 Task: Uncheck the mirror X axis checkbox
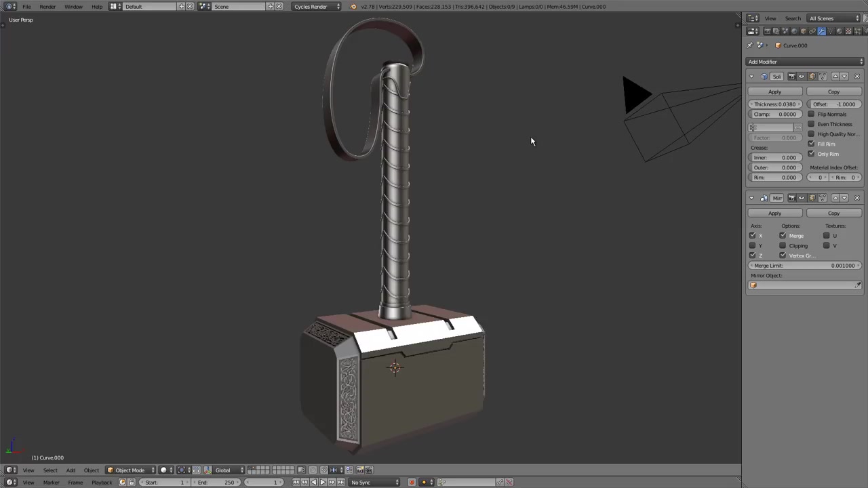pyautogui.click(x=752, y=235)
